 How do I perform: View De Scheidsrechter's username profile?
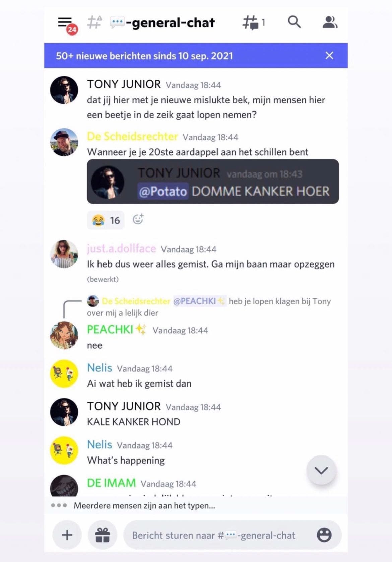pos(132,136)
